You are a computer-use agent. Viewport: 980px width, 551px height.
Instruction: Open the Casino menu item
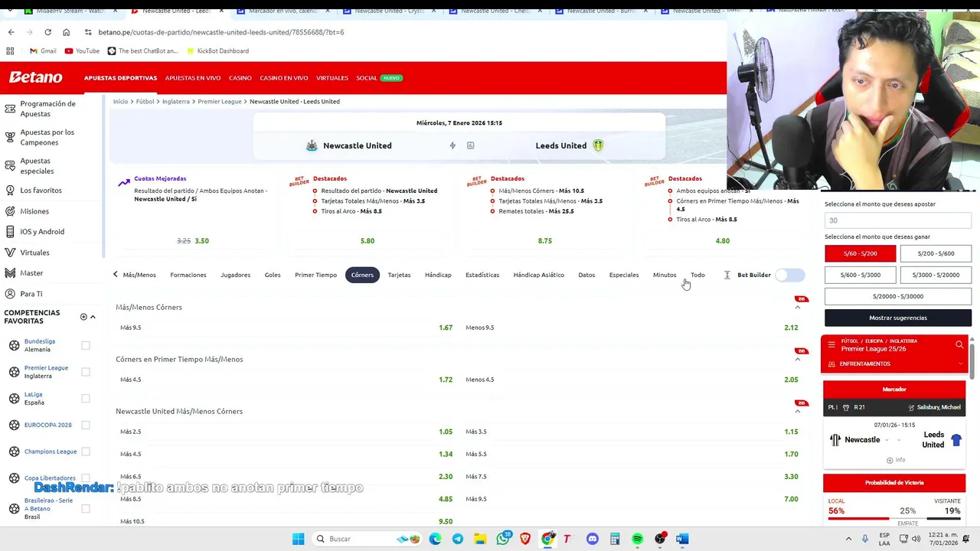[x=240, y=78]
